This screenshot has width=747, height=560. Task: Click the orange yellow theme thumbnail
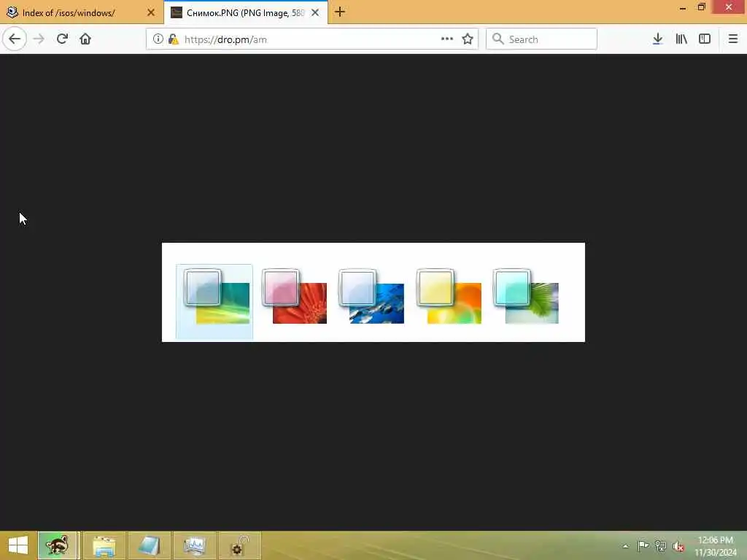[449, 296]
